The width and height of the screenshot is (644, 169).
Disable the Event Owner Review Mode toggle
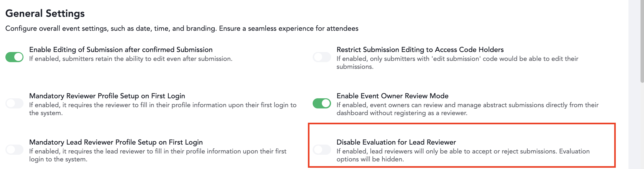tap(322, 103)
